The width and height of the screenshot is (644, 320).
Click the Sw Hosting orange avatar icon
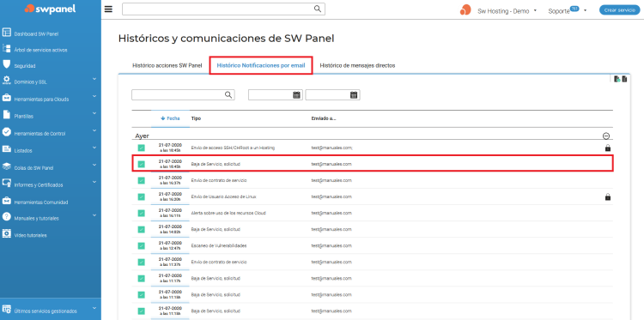click(x=465, y=9)
